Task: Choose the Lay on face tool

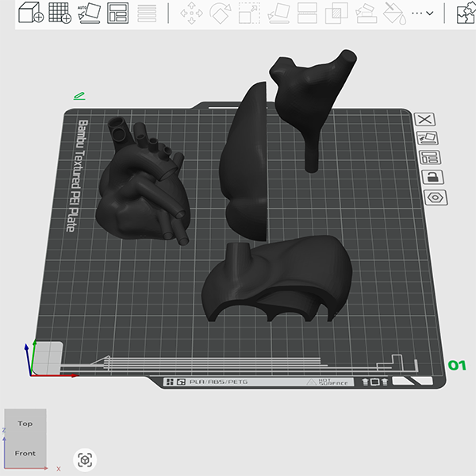Action: tap(278, 13)
